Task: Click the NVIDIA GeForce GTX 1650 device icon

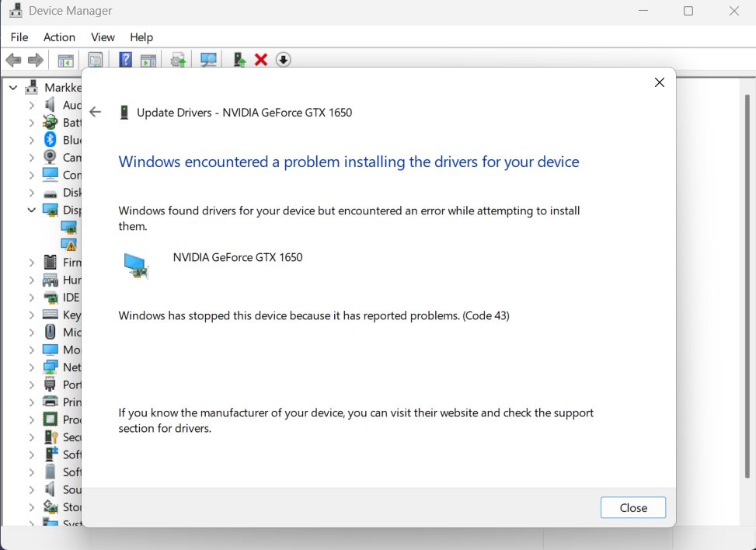Action: (136, 266)
